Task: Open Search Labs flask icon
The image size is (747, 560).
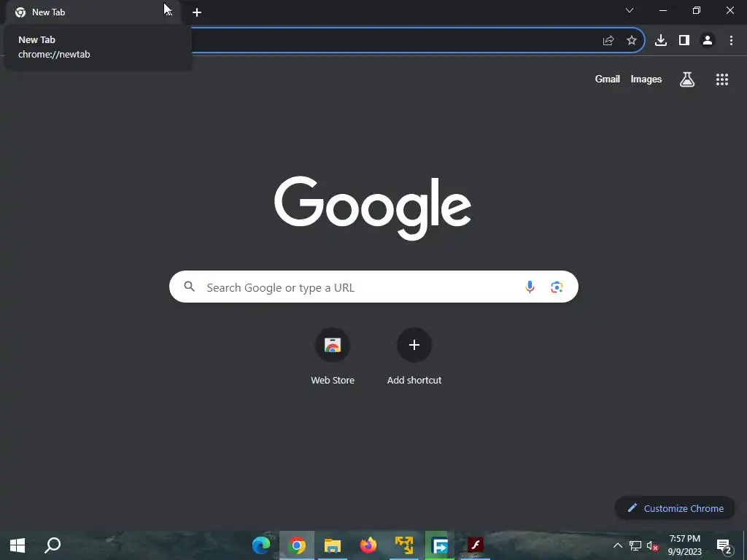Action: coord(687,79)
